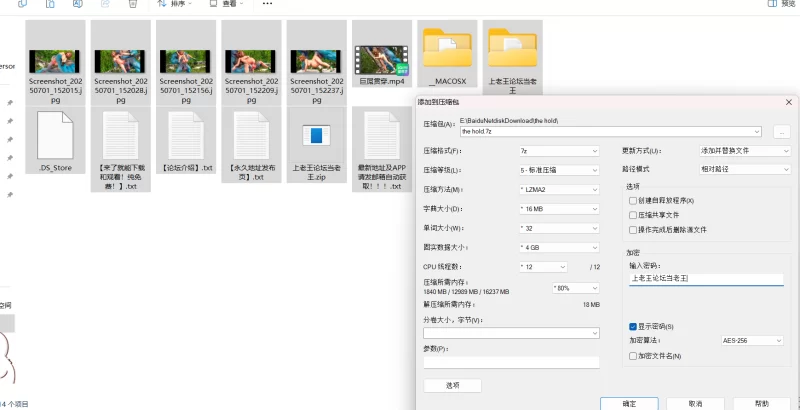Select Screenshot_20250701_152156.jpg thumbnail
Viewport: 800px width, 410px height.
(185, 61)
